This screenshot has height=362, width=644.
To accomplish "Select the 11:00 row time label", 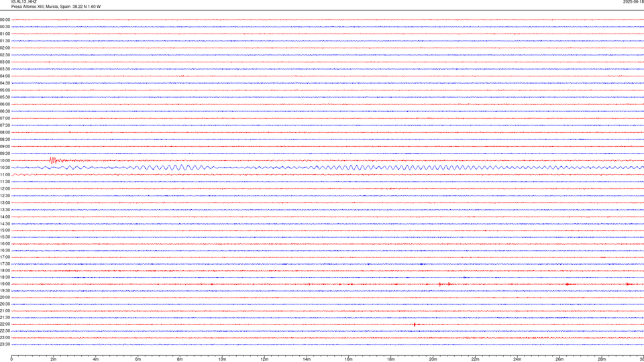I will pos(5,174).
